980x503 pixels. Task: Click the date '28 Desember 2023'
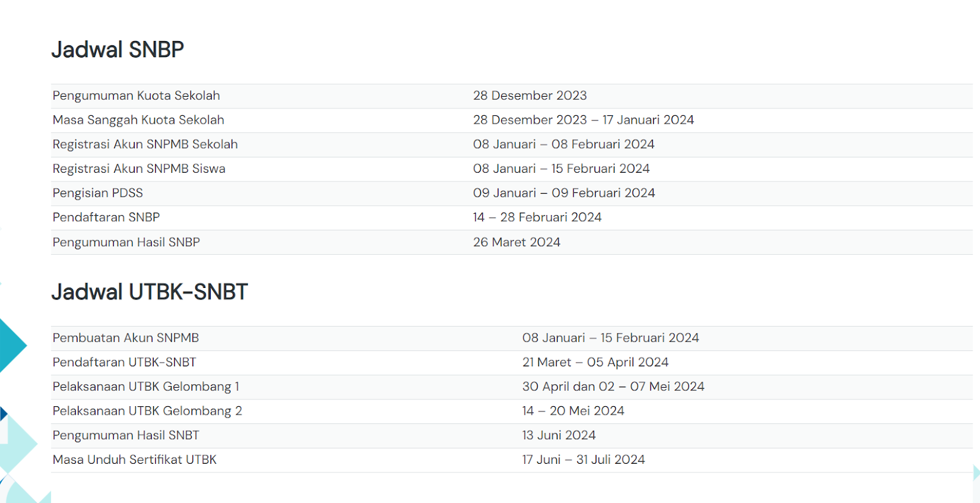click(x=530, y=96)
